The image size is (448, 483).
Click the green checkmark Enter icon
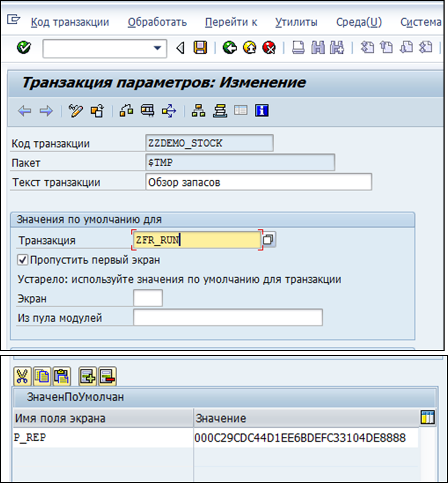[x=24, y=48]
